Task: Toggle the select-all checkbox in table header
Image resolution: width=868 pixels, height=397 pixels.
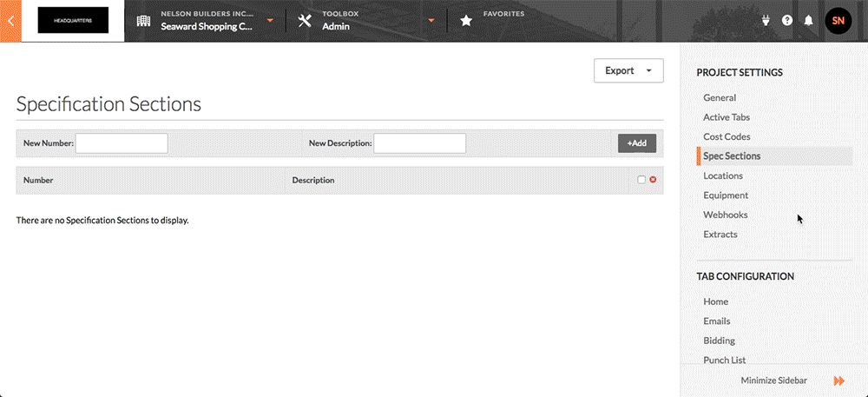Action: click(641, 180)
